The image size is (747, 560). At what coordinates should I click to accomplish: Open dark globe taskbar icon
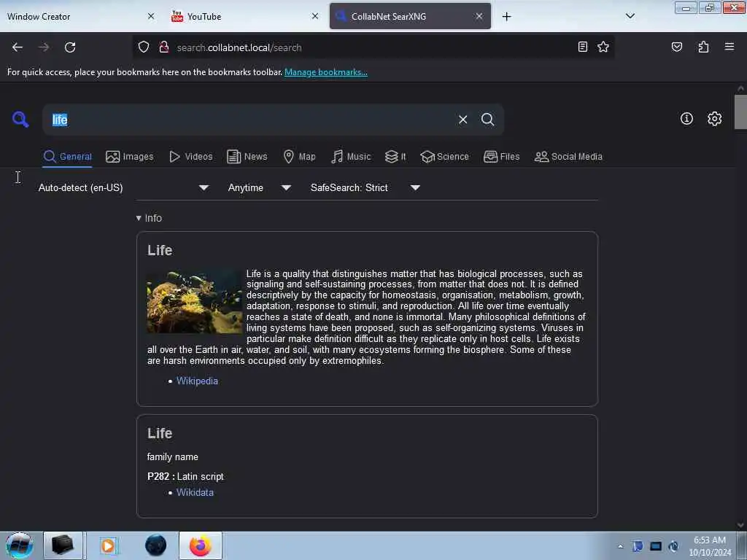pos(155,545)
